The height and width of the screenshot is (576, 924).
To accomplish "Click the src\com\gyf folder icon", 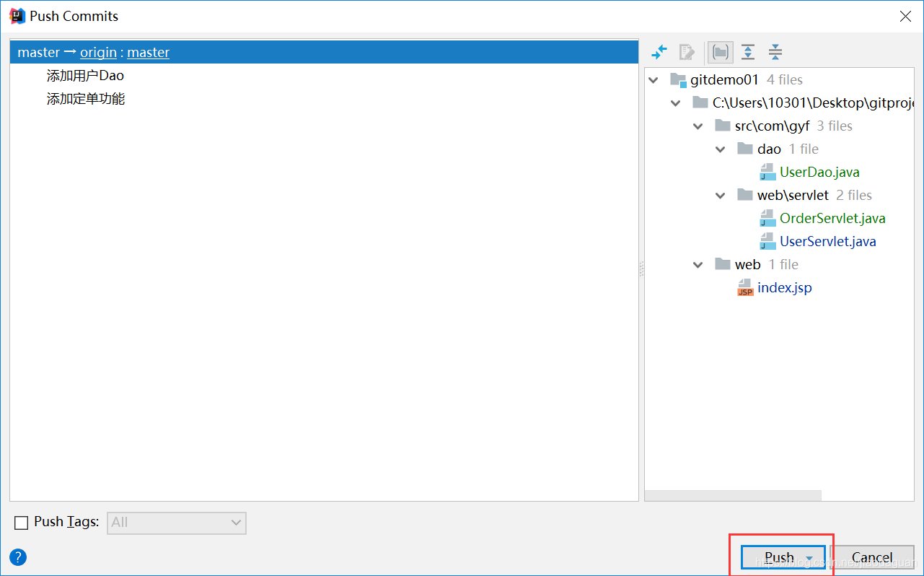I will pyautogui.click(x=723, y=126).
